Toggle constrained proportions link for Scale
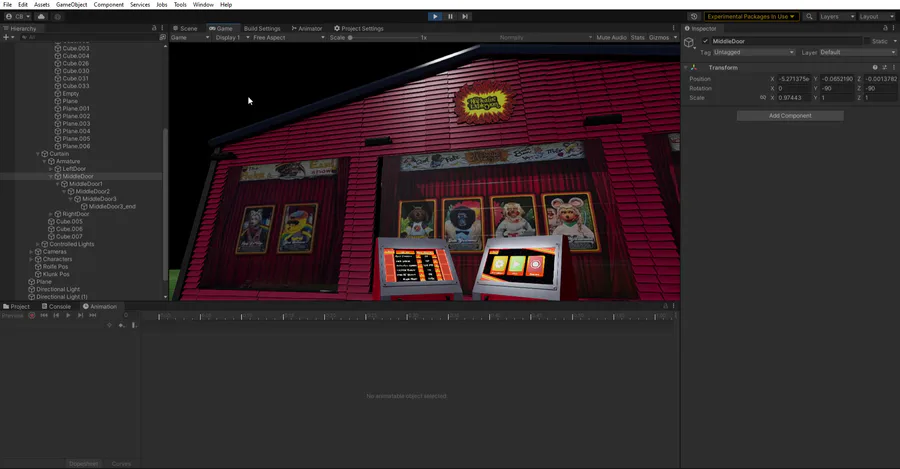 (x=763, y=98)
